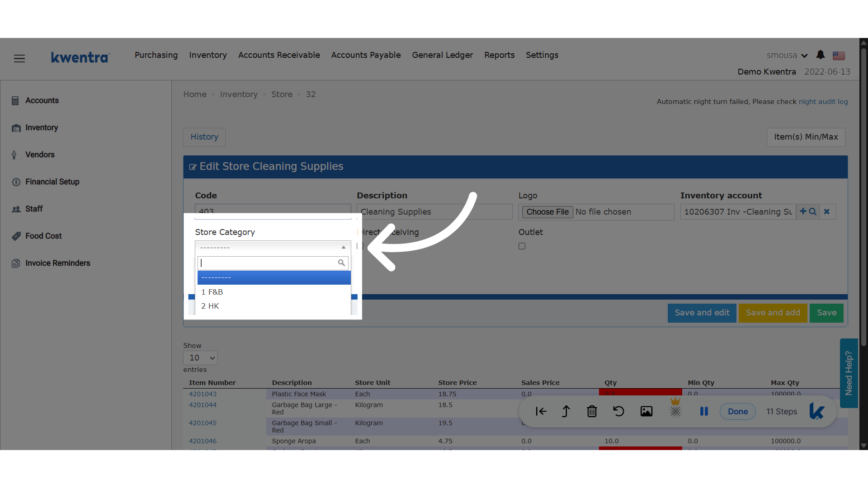Open the smousa user dropdown
The image size is (868, 488).
[787, 55]
